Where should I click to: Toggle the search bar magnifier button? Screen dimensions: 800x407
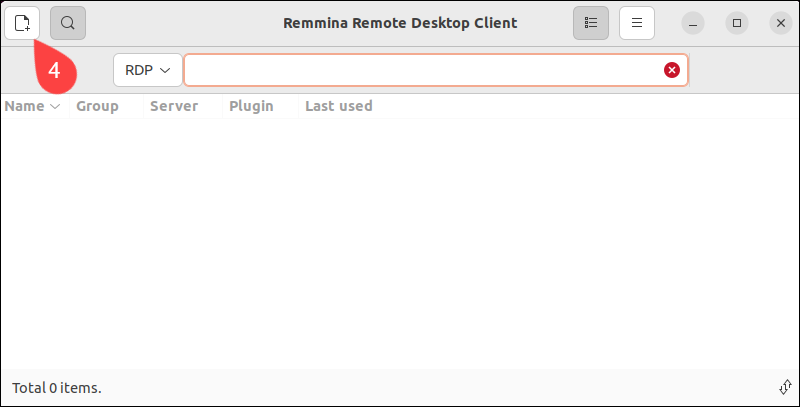pos(68,23)
